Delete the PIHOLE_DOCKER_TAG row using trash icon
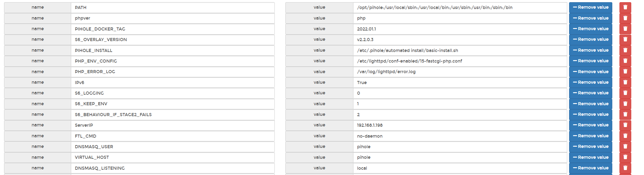The image size is (644, 175). 625,29
